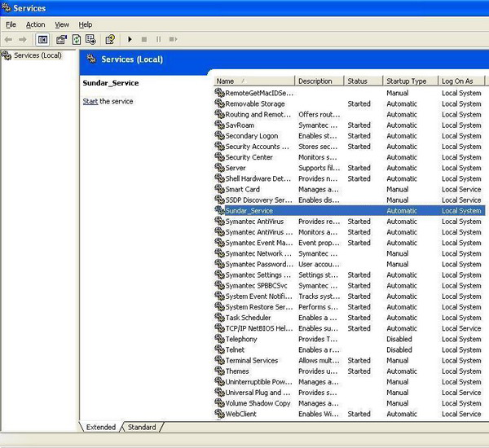Click the gear icon beside Themes
489x448 pixels.
click(219, 371)
